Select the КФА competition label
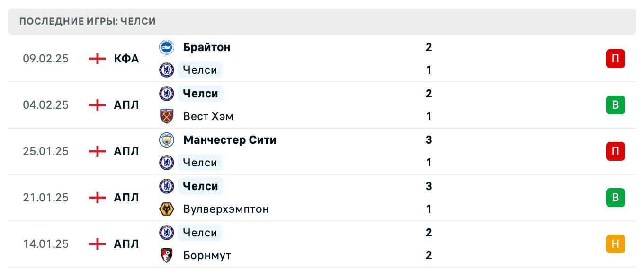644x278 pixels. pos(126,59)
